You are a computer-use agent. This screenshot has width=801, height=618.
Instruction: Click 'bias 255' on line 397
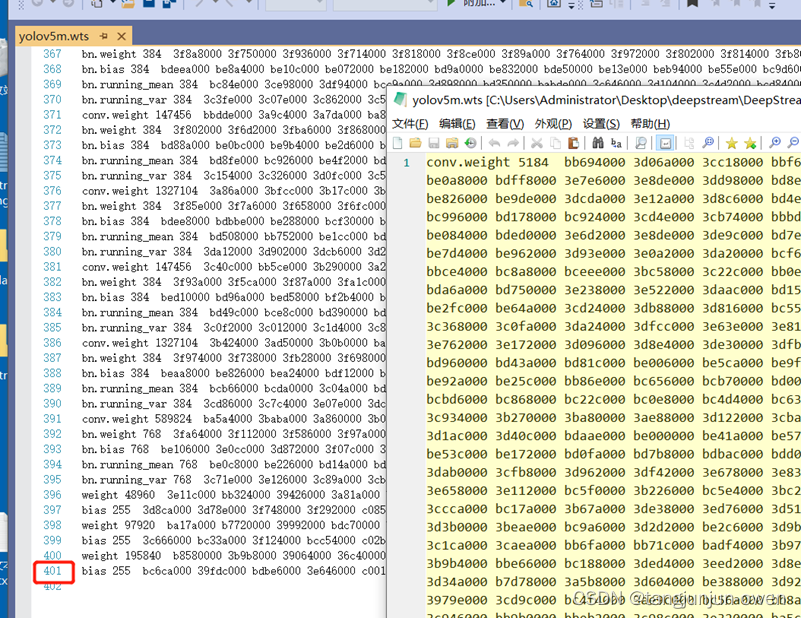click(x=106, y=510)
